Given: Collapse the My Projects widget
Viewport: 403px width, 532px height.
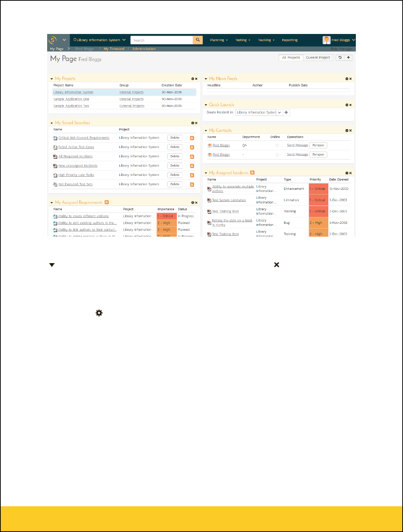Looking at the screenshot, I should pyautogui.click(x=51, y=79).
